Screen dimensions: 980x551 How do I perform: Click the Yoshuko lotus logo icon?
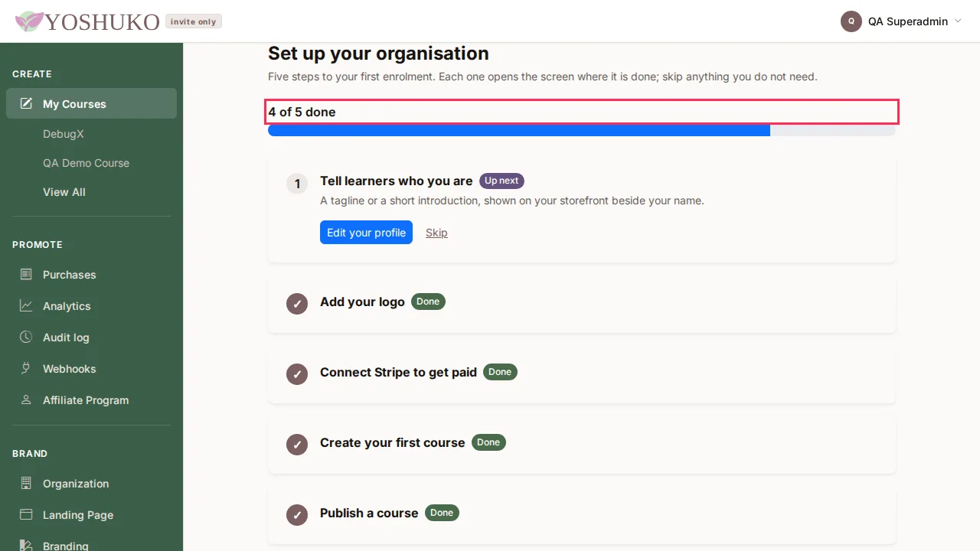(x=29, y=21)
